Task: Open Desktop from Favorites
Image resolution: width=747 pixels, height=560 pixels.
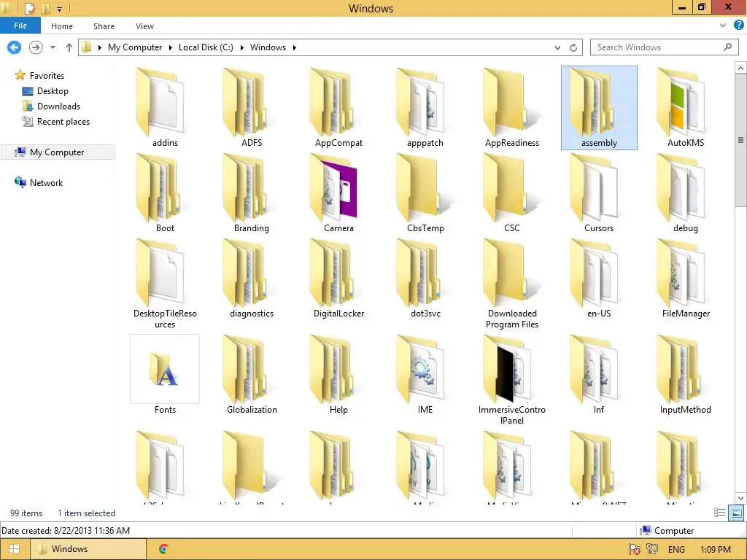Action: (x=53, y=91)
